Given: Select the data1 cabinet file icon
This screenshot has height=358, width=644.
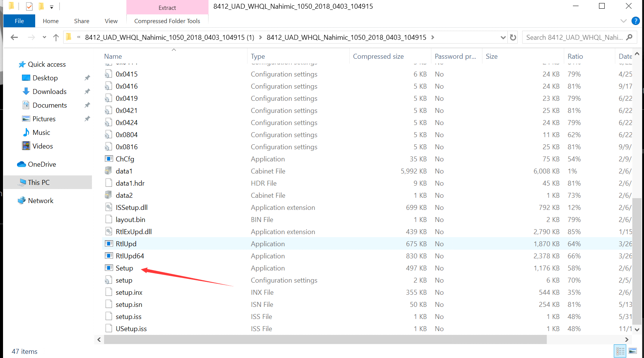Looking at the screenshot, I should pos(109,171).
